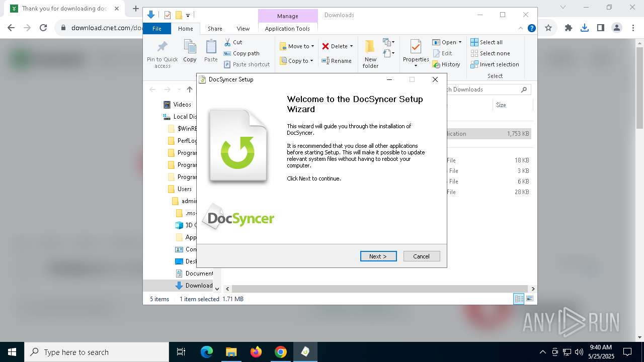The image size is (644, 362).
Task: Show file History
Action: tap(446, 64)
